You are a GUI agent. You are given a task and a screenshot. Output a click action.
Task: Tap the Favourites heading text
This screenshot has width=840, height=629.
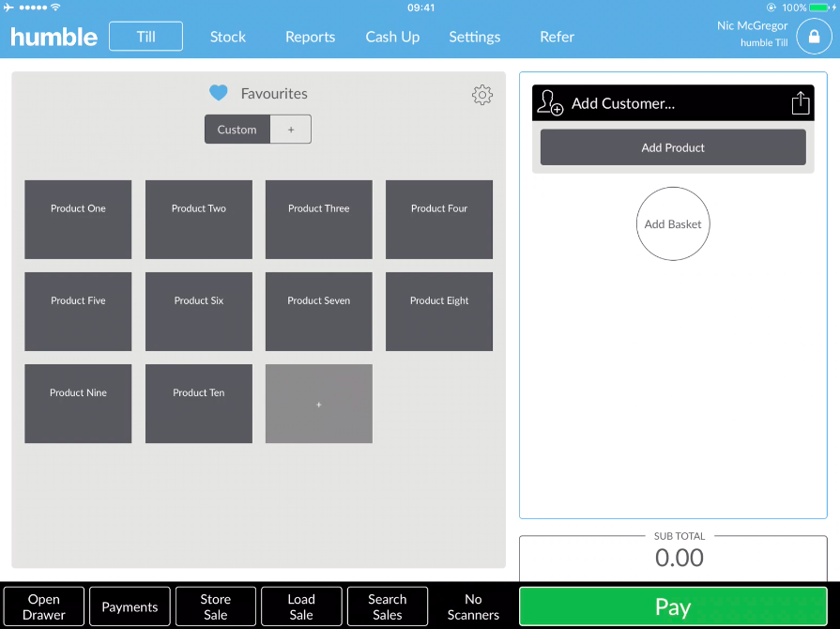click(274, 94)
